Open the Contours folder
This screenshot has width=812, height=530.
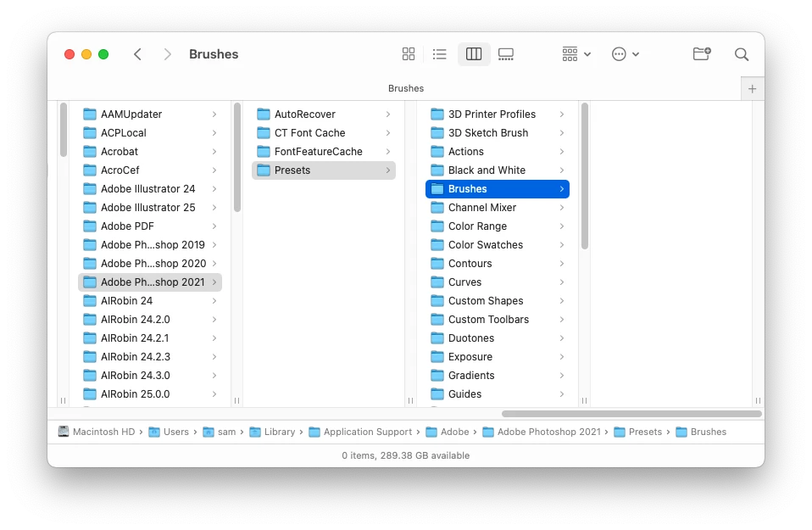click(x=498, y=263)
